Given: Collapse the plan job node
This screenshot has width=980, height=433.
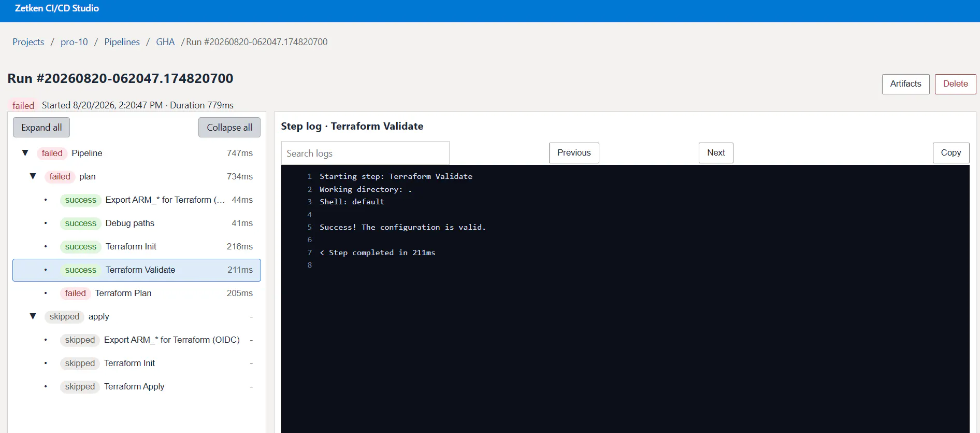Looking at the screenshot, I should point(33,176).
